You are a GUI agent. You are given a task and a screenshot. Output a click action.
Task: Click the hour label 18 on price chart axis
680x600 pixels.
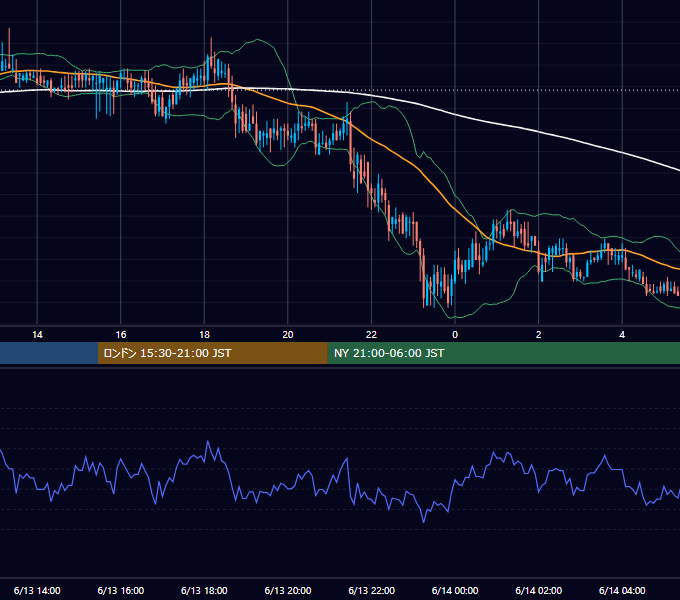point(204,335)
